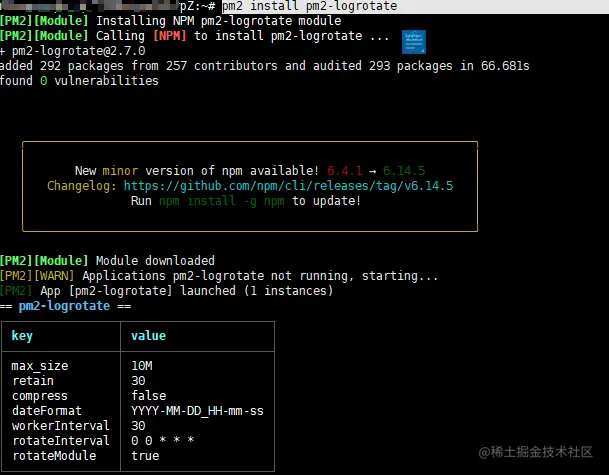Click the highlighted 'pm2 install pm2-logrotate' command

(x=310, y=7)
